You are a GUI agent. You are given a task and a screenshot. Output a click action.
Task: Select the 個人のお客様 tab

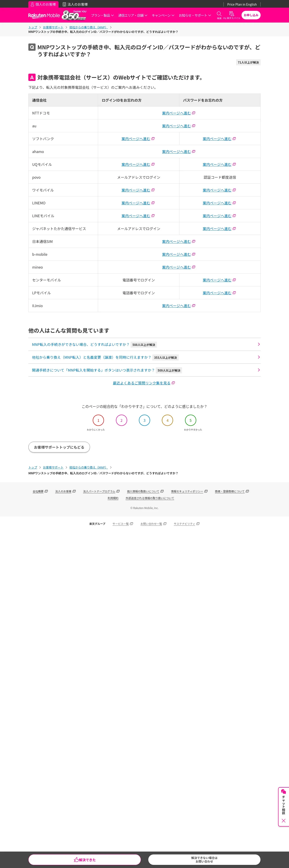pyautogui.click(x=43, y=4)
